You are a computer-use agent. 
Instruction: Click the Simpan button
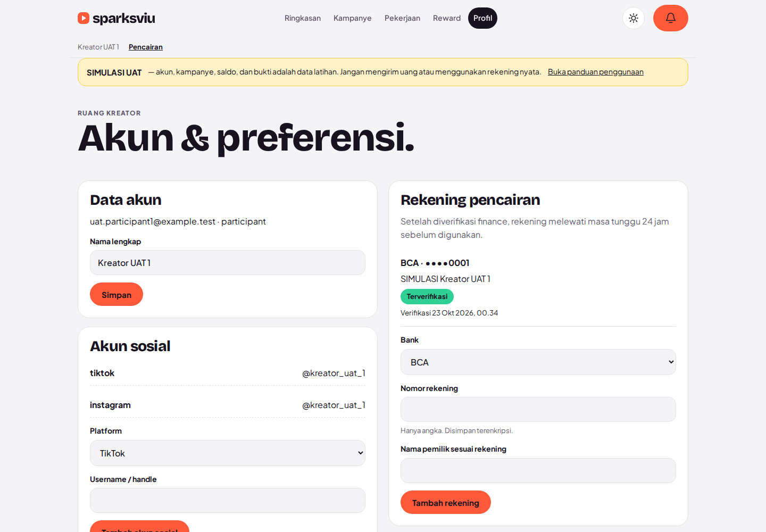(x=116, y=294)
